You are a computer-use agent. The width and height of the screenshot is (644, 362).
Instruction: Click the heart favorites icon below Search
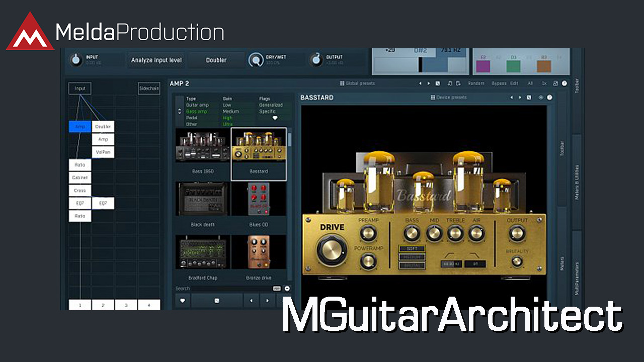pyautogui.click(x=182, y=301)
